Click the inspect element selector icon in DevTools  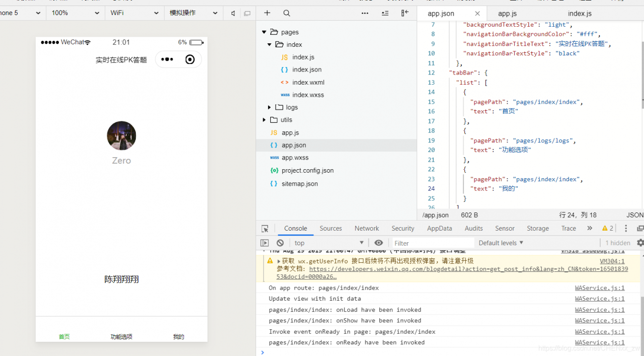click(265, 229)
